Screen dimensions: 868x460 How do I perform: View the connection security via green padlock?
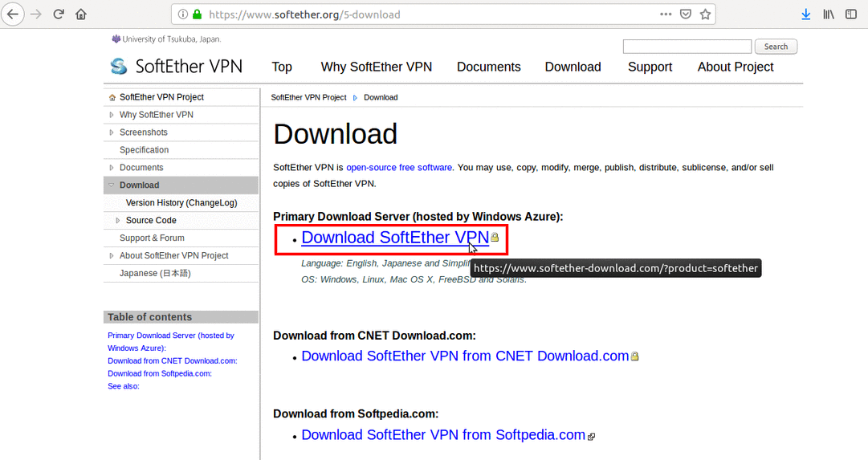pos(197,14)
